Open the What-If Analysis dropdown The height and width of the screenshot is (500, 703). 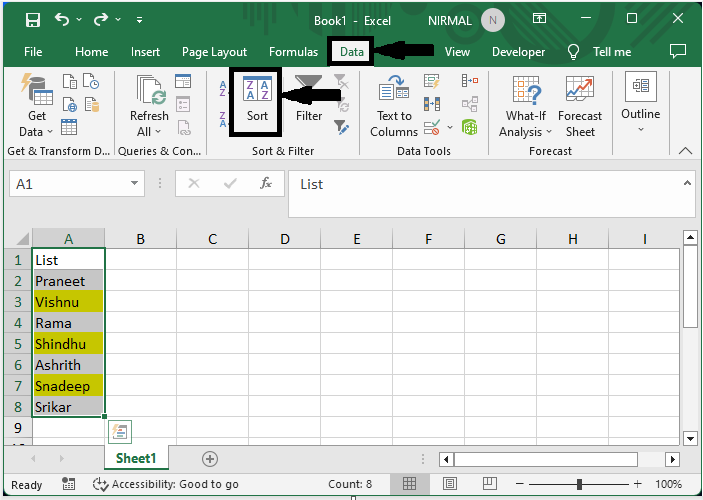pyautogui.click(x=525, y=106)
